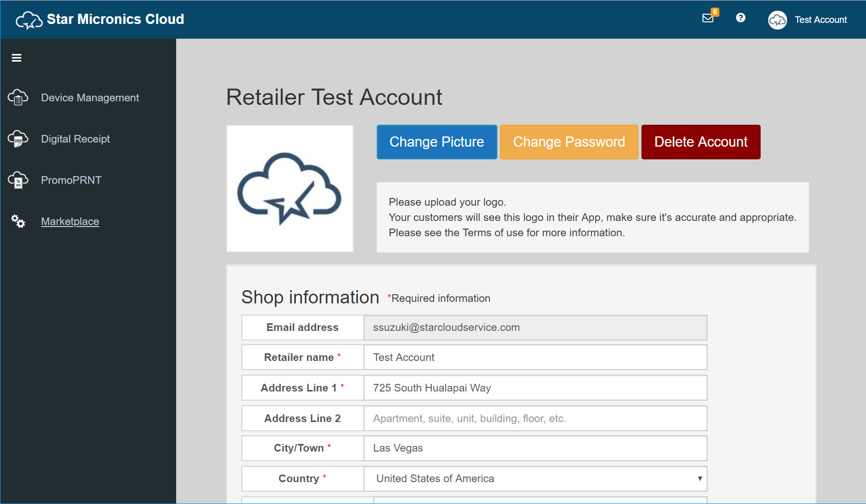Click the City/Town label
The image size is (866, 504).
(x=302, y=448)
